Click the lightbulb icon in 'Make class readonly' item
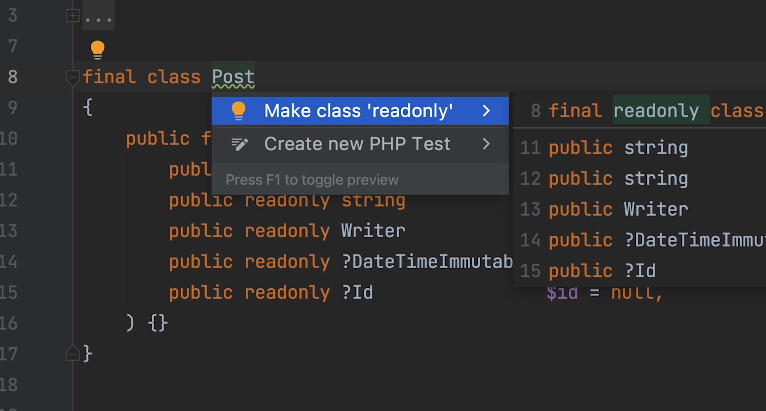 pyautogui.click(x=238, y=111)
